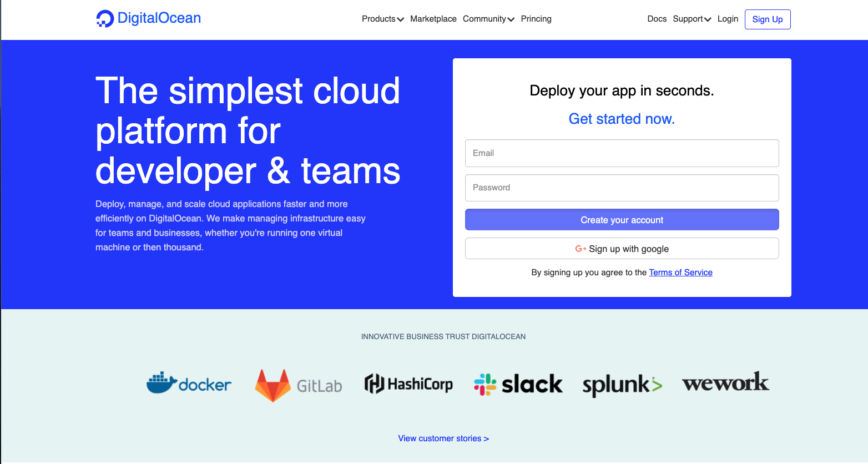Click the Google plus icon in sign-up button
868x464 pixels.
coord(581,249)
